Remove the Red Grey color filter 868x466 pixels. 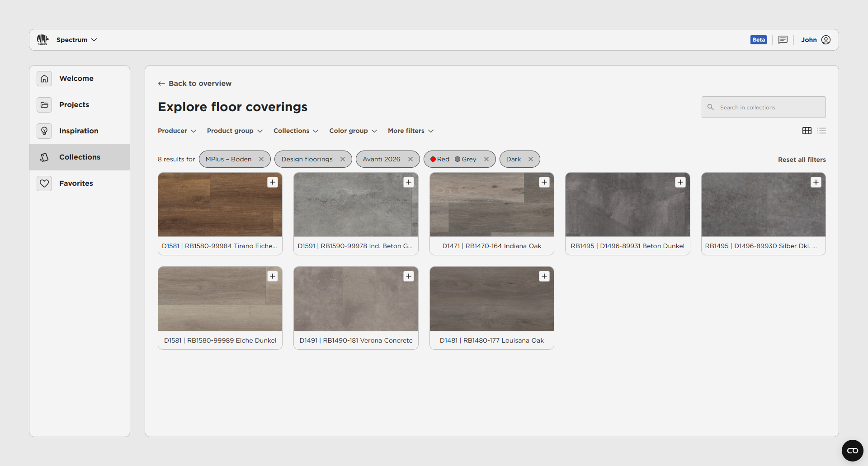(486, 159)
